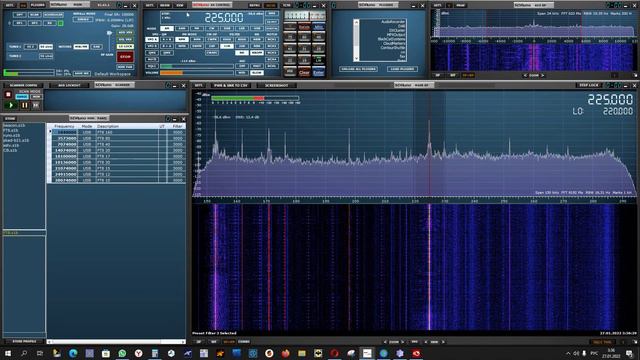This screenshot has height=360, width=640.
Task: Click PWR & SNR TO CSV
Action: pyautogui.click(x=231, y=85)
